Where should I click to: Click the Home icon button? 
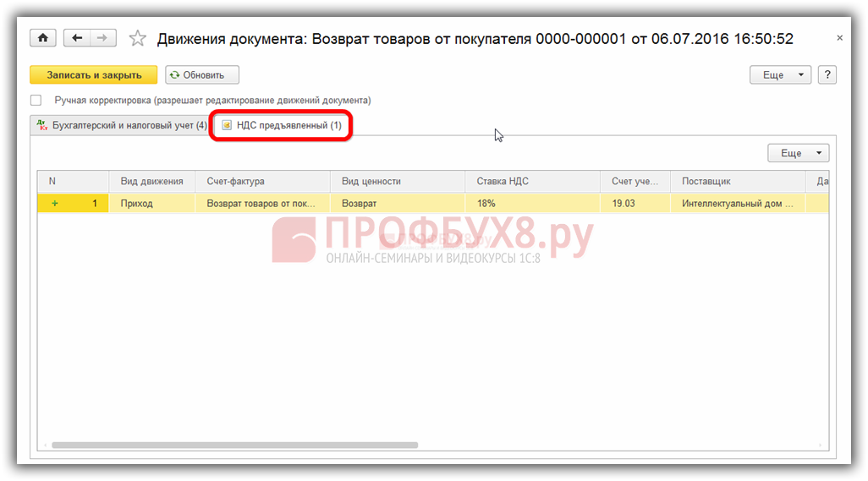pos(42,38)
